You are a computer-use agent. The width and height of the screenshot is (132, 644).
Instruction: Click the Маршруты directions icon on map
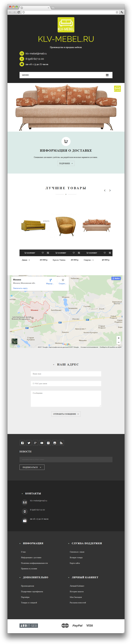50,281
